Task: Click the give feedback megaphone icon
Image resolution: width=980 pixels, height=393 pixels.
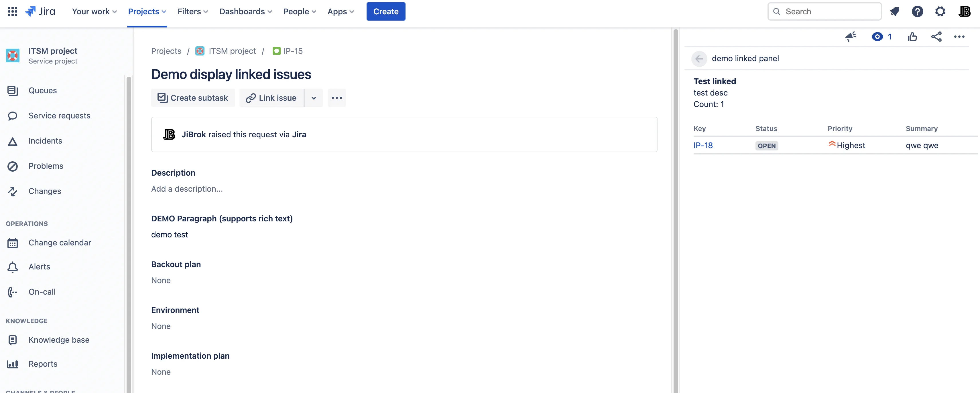Action: pos(851,37)
